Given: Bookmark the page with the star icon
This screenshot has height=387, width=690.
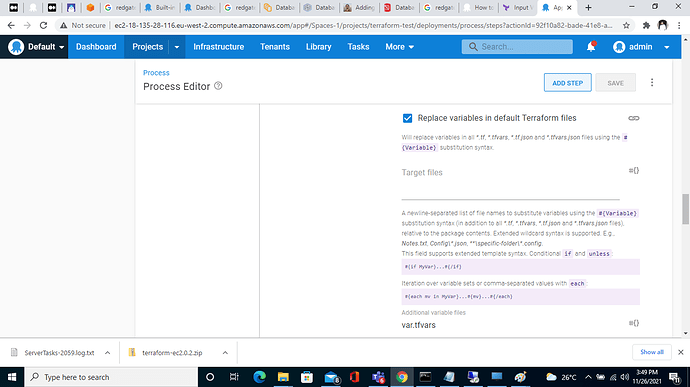Looking at the screenshot, I should pos(626,26).
